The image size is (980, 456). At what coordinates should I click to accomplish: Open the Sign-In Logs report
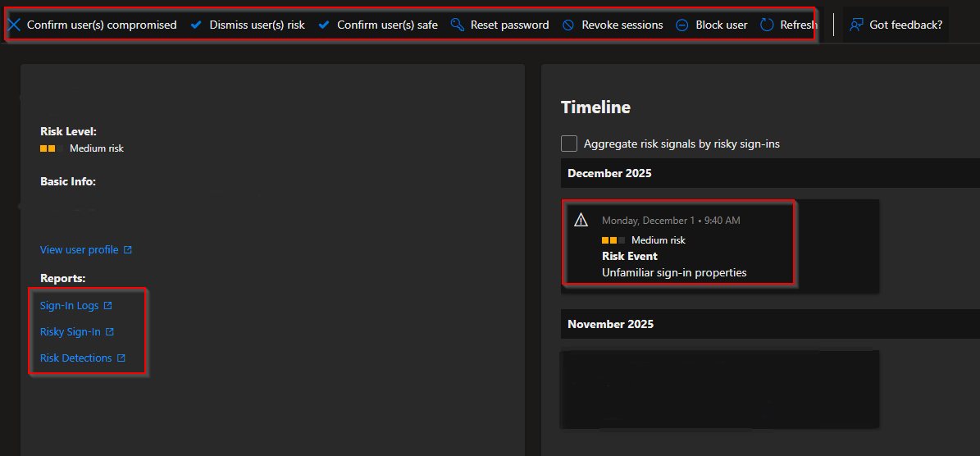click(x=70, y=306)
